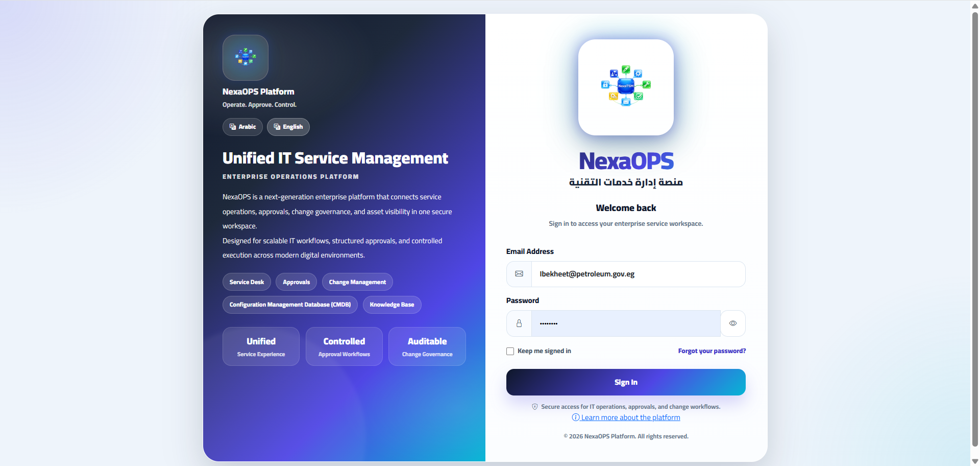
Task: Switch language to Arabic
Action: pyautogui.click(x=242, y=127)
